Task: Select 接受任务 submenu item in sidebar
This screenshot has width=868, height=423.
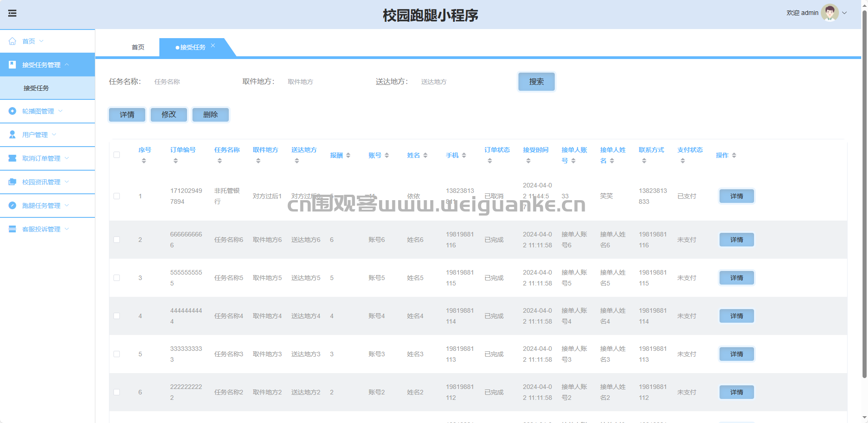Action: click(x=36, y=88)
